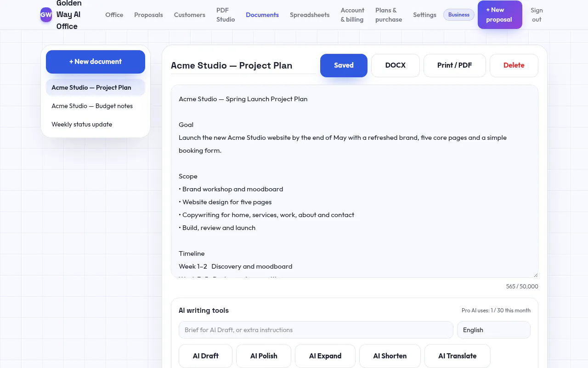588x368 pixels.
Task: Click the Saved button
Action: point(344,65)
